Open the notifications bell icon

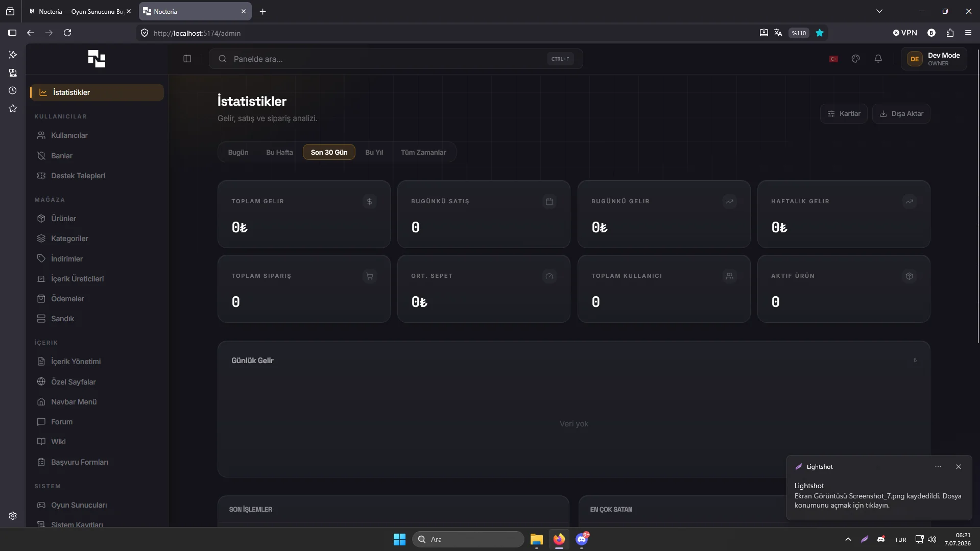tap(878, 59)
